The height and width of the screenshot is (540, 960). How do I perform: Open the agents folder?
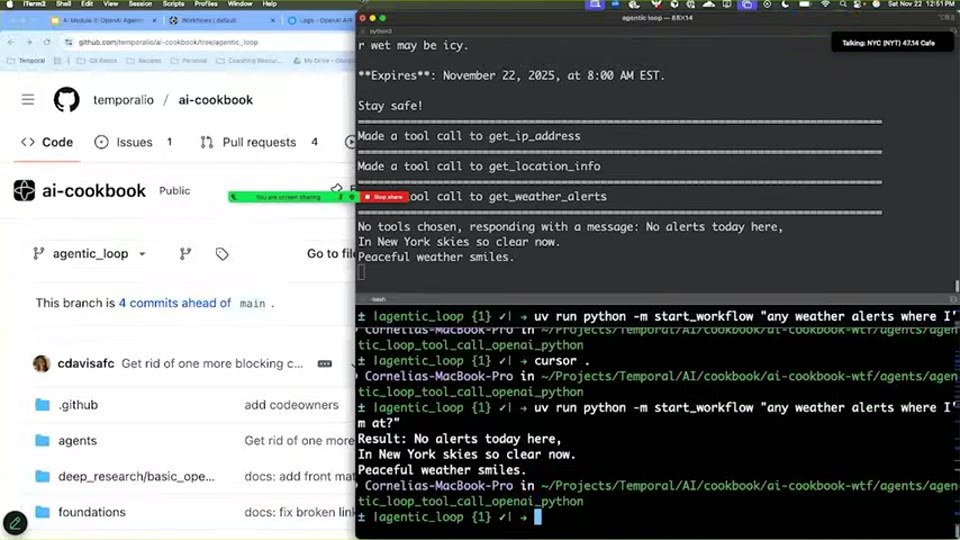(77, 440)
